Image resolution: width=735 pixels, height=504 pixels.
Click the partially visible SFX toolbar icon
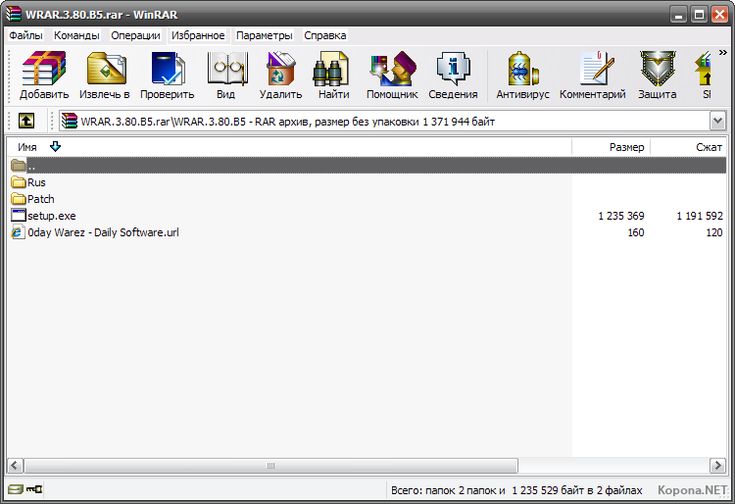[705, 68]
